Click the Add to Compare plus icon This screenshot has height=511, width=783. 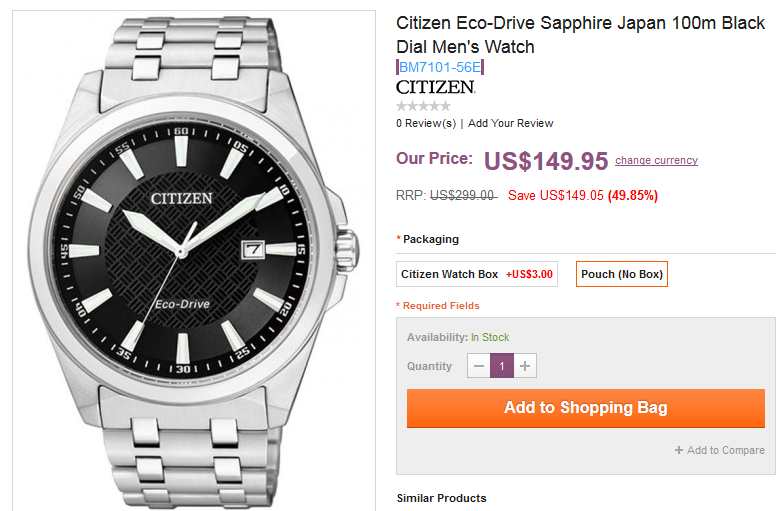click(x=679, y=451)
